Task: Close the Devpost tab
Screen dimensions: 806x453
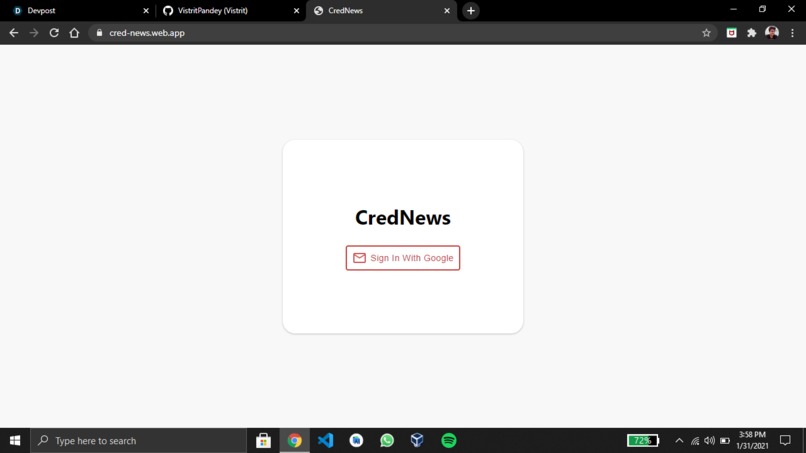Action: tap(146, 10)
